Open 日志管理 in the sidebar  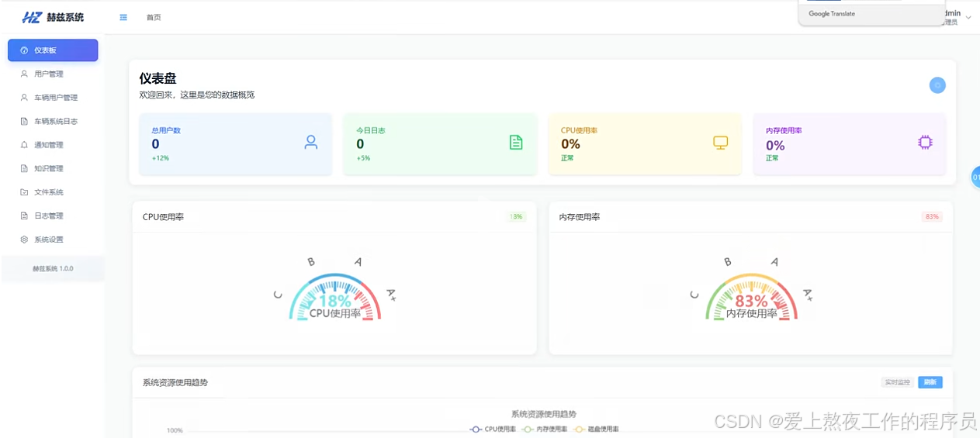click(53, 216)
